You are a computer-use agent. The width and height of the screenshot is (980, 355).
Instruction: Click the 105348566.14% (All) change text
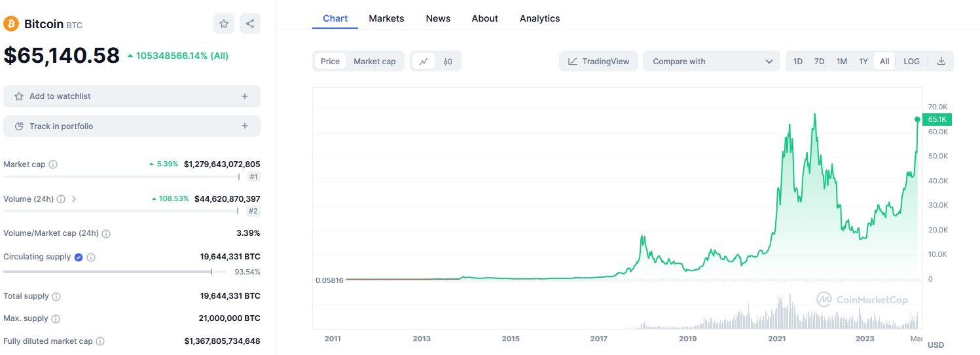(x=182, y=56)
